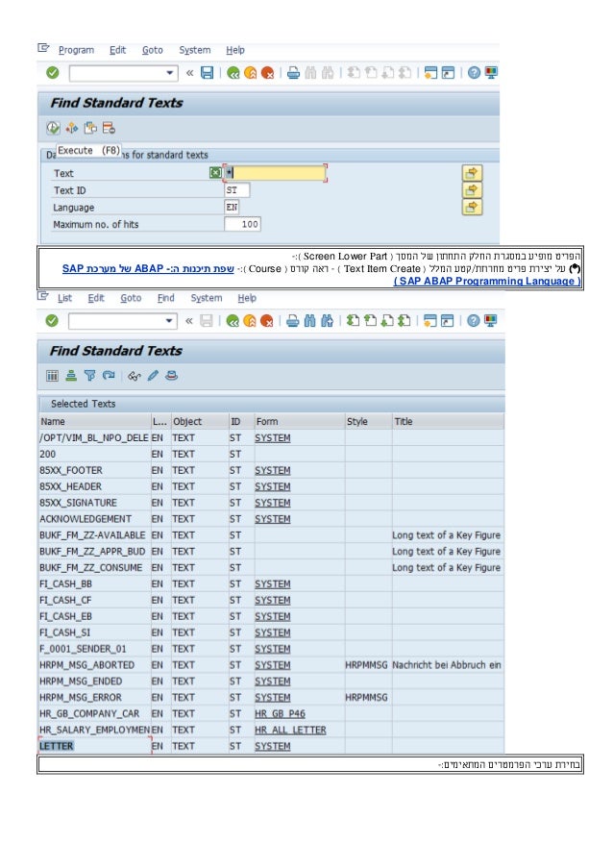Click orange Exit icon on selection screen
The height and width of the screenshot is (868, 613).
(250, 72)
